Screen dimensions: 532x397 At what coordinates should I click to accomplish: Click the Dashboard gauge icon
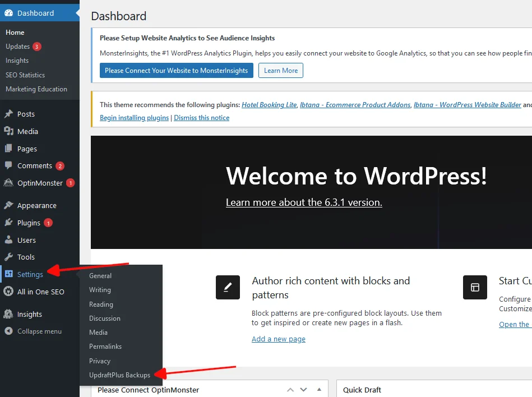click(x=8, y=13)
